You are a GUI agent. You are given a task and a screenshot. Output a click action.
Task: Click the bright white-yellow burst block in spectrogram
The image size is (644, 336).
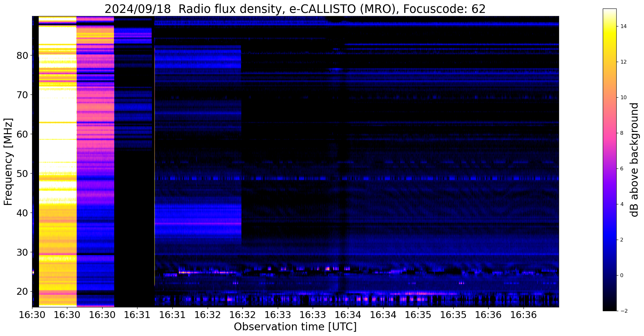[58, 162]
